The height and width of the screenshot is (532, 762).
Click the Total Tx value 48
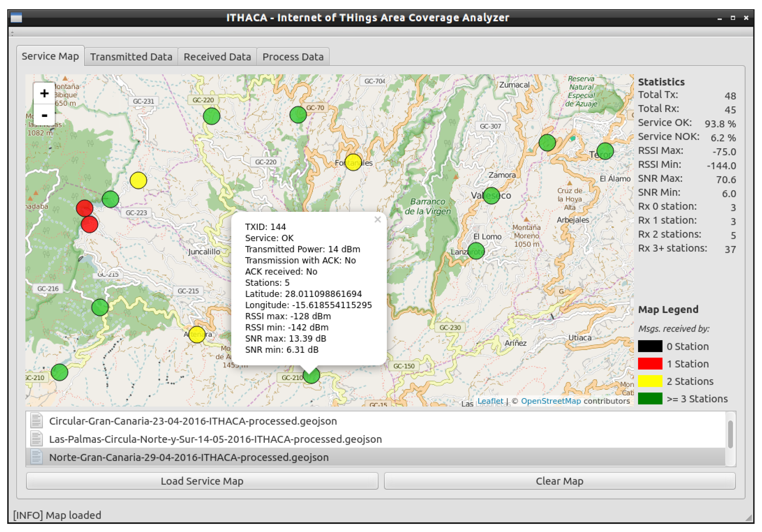[x=730, y=96]
